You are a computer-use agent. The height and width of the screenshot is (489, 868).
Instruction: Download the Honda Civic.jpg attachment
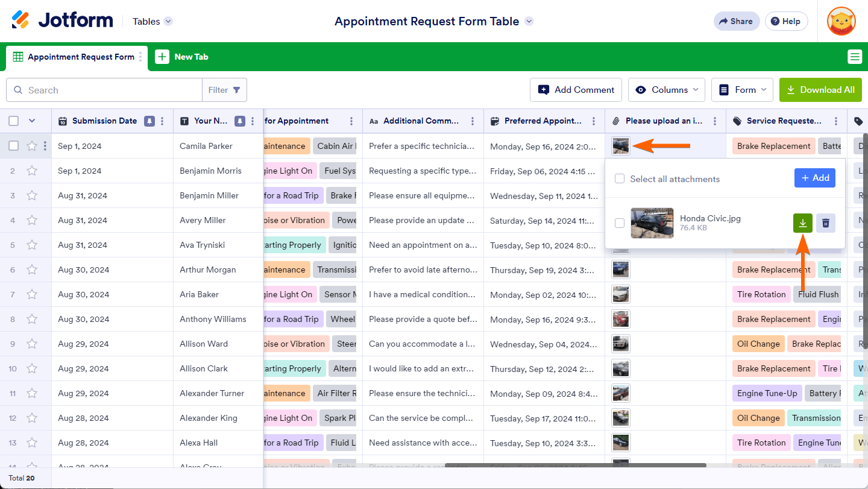(x=802, y=223)
